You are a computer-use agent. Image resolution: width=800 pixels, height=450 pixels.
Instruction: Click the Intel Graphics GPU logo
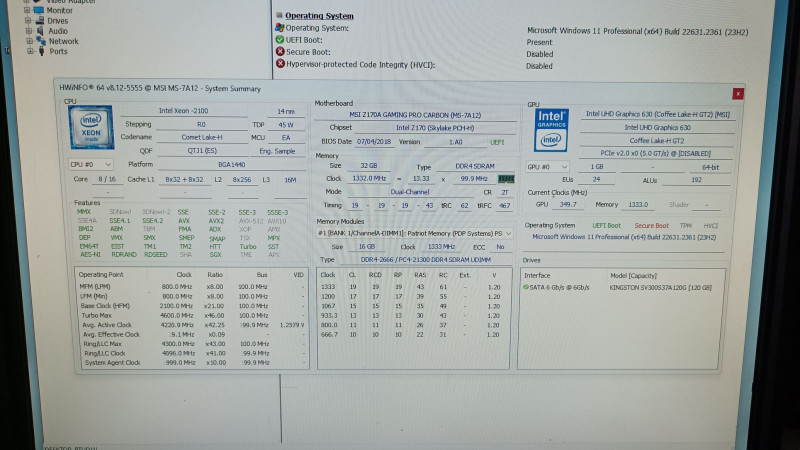click(x=551, y=130)
